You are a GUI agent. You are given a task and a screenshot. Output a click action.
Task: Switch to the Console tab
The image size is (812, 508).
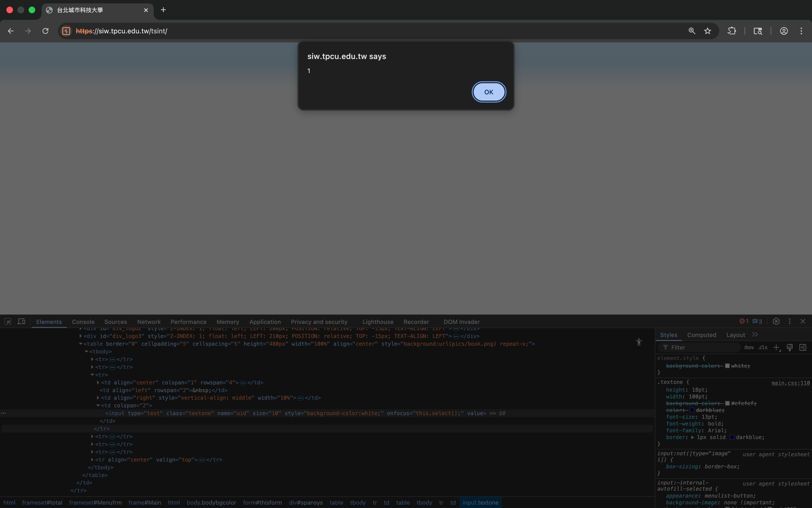(83, 322)
